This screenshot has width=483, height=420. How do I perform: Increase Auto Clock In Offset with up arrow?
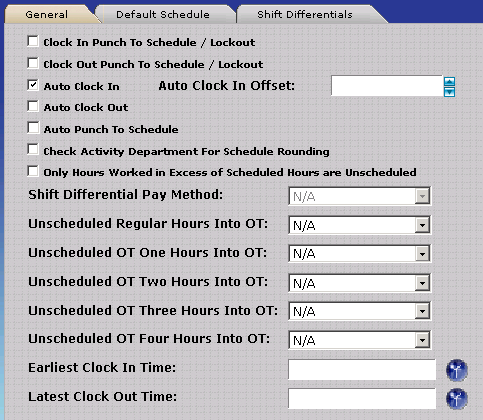pos(449,81)
